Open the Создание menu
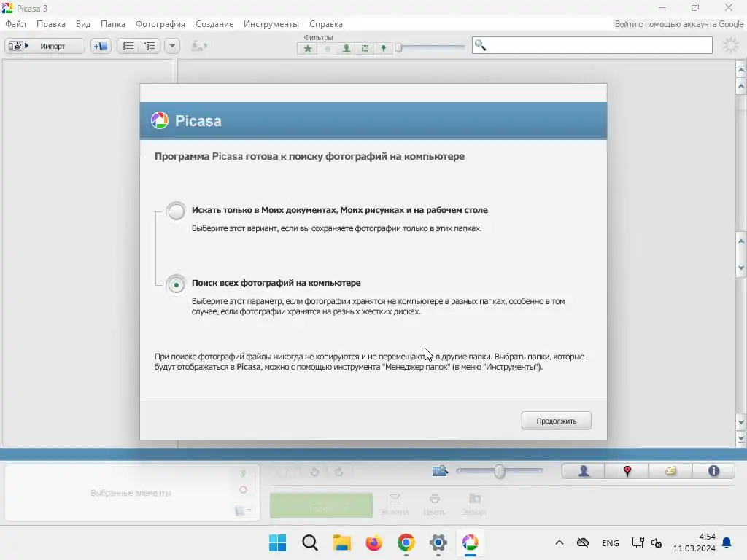Image resolution: width=747 pixels, height=560 pixels. [x=214, y=24]
